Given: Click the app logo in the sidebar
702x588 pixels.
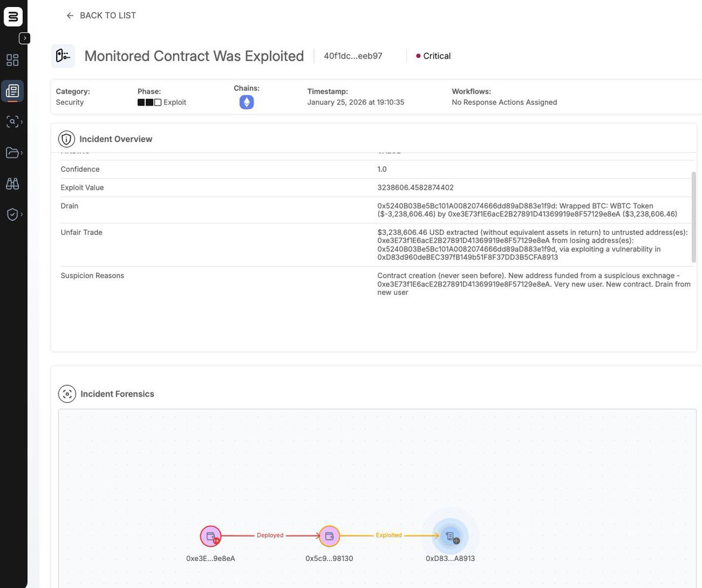Looking at the screenshot, I should coord(13,16).
